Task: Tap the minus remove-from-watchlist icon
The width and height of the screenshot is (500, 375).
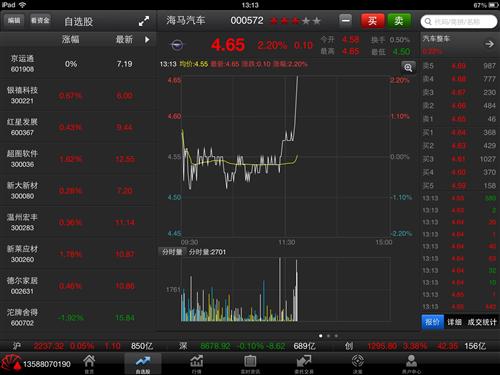Action: pos(346,21)
